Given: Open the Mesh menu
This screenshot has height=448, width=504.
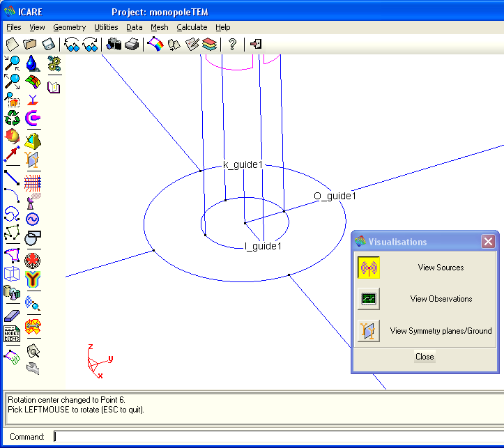Looking at the screenshot, I should pyautogui.click(x=160, y=27).
